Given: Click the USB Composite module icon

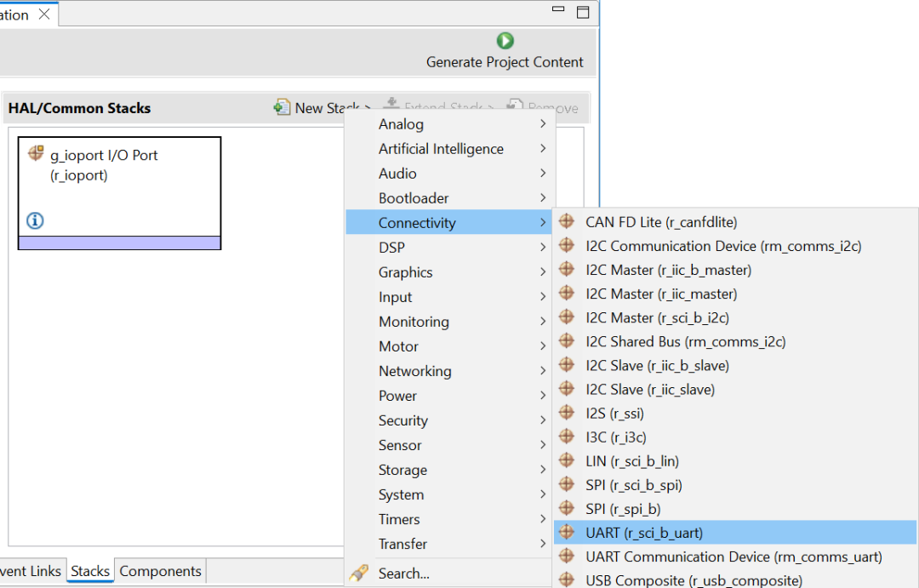Looking at the screenshot, I should click(x=568, y=580).
